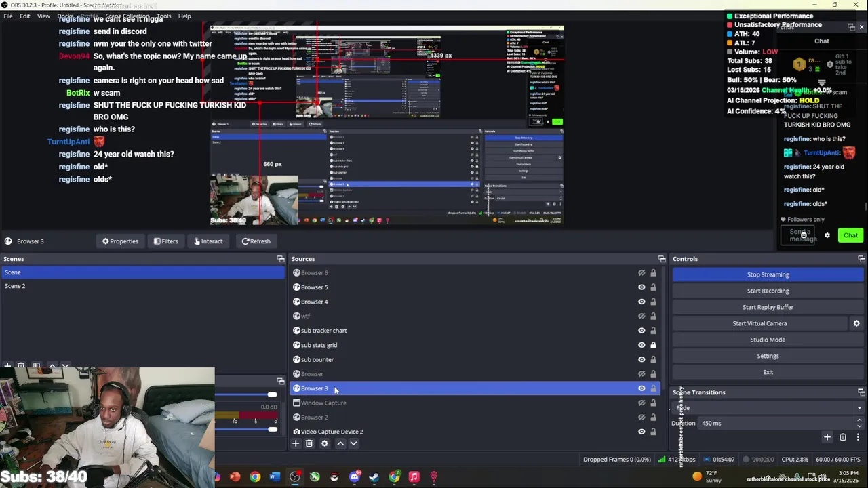Open Filters for the selected source
The image size is (868, 488).
(165, 241)
